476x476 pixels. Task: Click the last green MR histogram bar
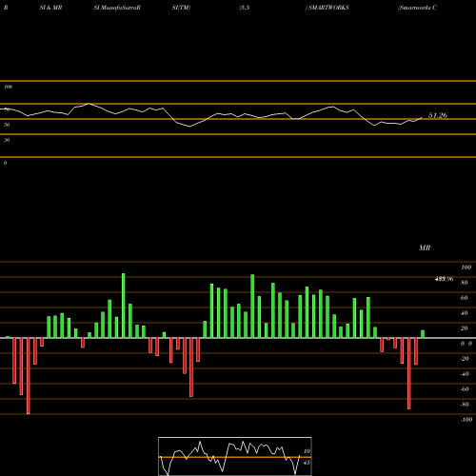point(423,334)
